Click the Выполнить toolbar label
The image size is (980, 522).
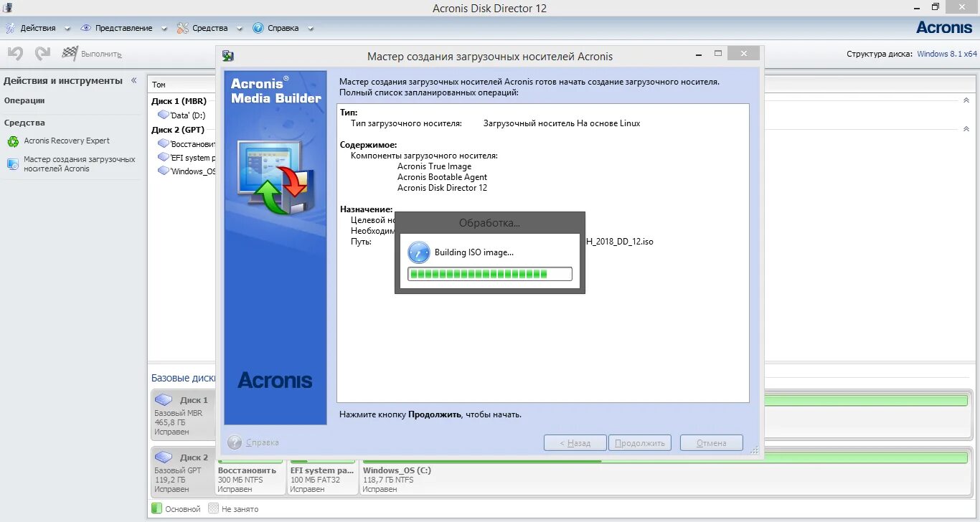(101, 54)
